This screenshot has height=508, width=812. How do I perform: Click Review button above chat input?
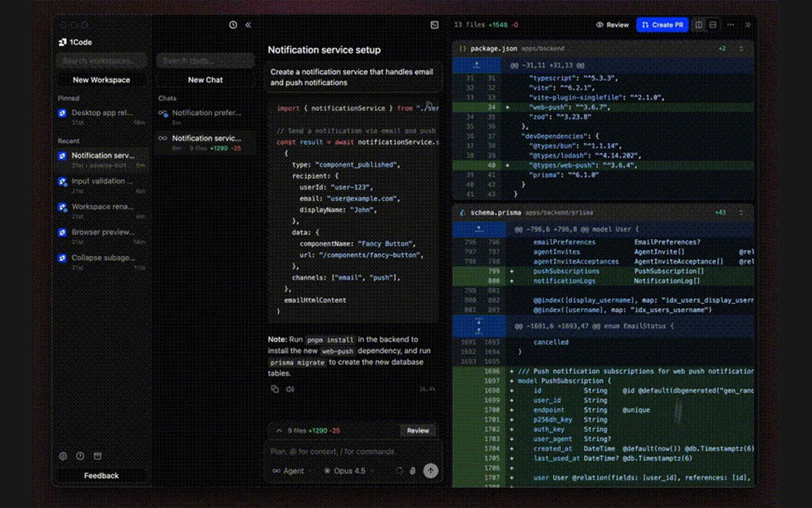point(418,431)
